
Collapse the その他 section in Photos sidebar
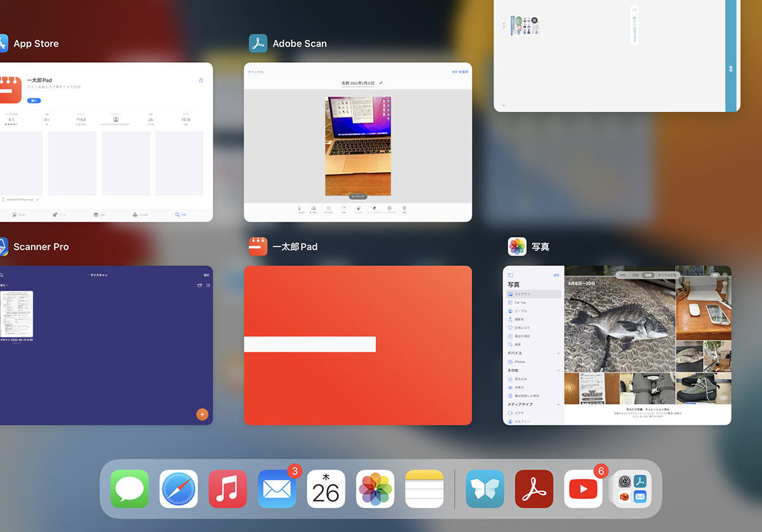coord(559,370)
